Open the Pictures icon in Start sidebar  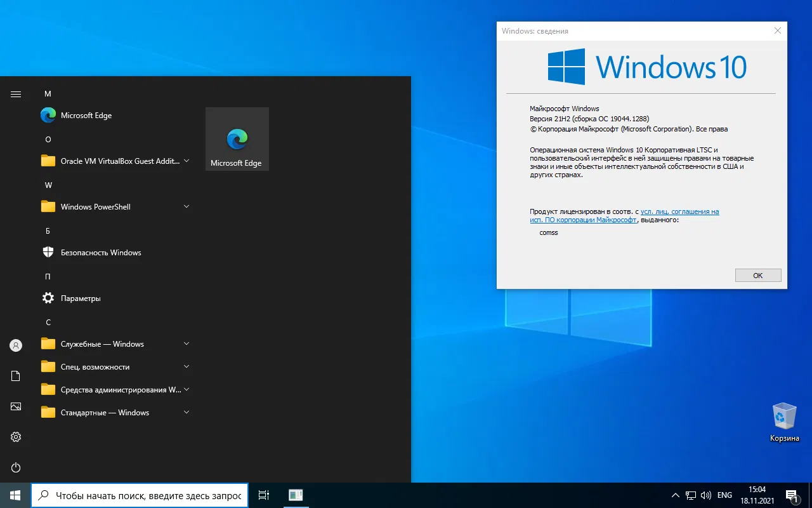16,406
